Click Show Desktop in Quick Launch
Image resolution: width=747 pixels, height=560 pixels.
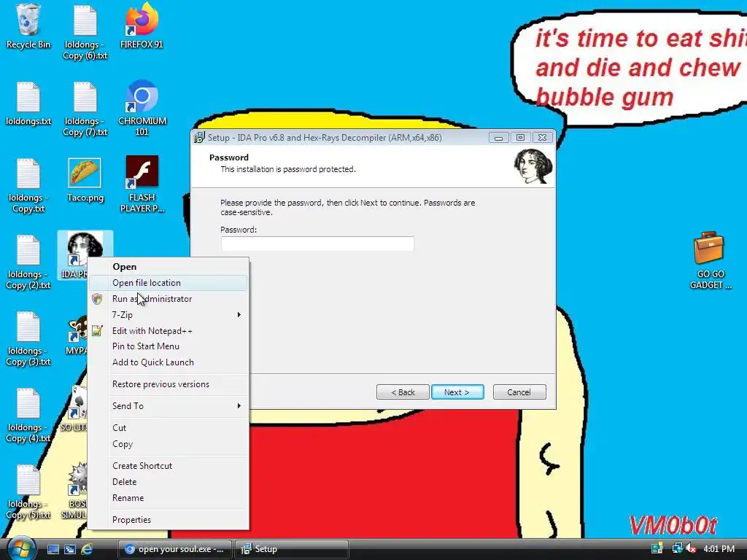tap(53, 549)
